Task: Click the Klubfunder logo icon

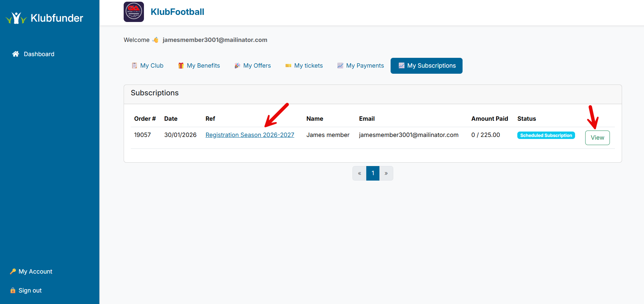Action: [16, 18]
